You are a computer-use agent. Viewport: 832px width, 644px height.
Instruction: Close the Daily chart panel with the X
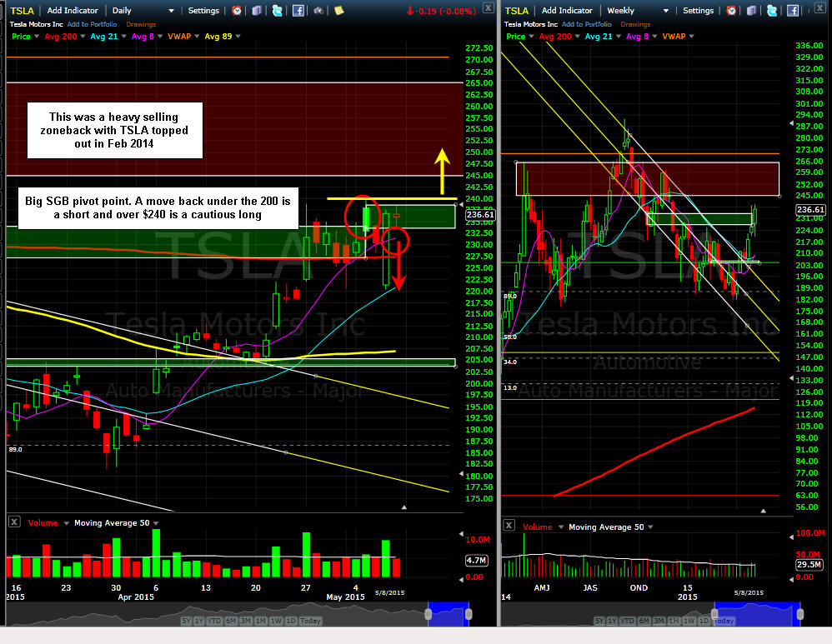[x=489, y=7]
